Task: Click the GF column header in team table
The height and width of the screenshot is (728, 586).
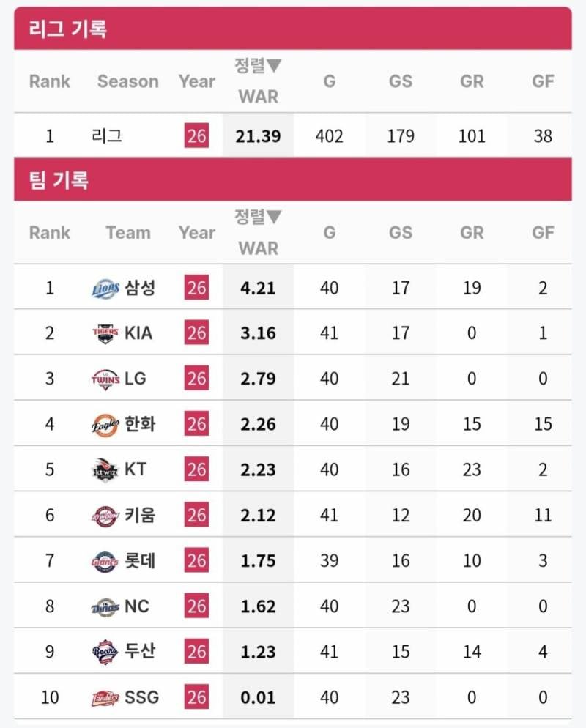Action: coord(543,233)
